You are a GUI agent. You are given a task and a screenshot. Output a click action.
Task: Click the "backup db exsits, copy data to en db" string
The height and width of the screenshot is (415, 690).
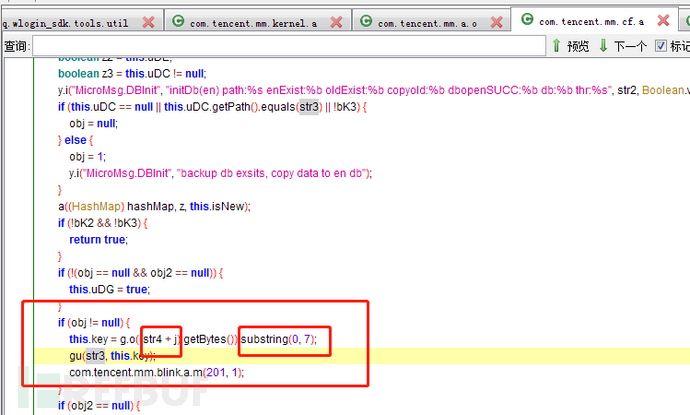click(271, 173)
